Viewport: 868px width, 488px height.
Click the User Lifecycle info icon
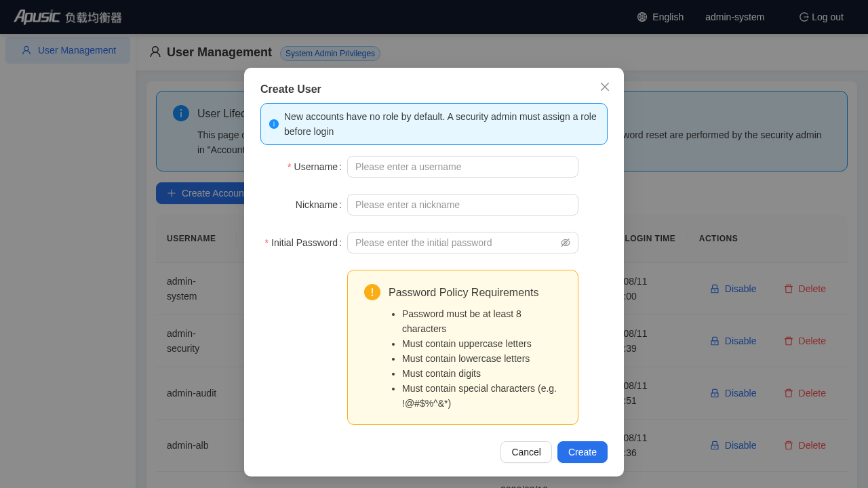coord(181,113)
